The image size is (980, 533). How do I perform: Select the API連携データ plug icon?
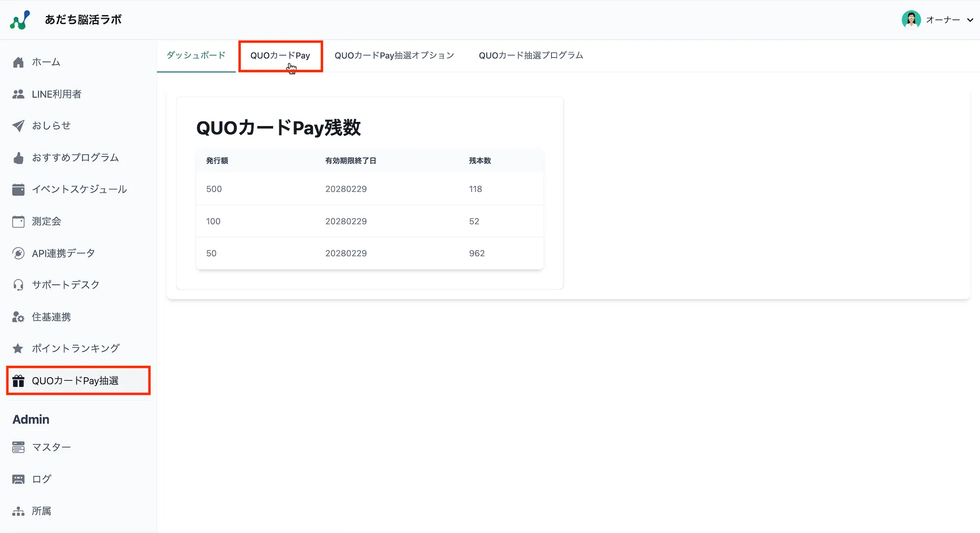[x=19, y=253]
